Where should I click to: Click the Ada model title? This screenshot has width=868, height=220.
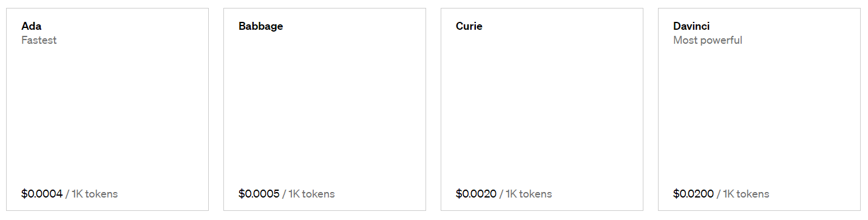(31, 26)
